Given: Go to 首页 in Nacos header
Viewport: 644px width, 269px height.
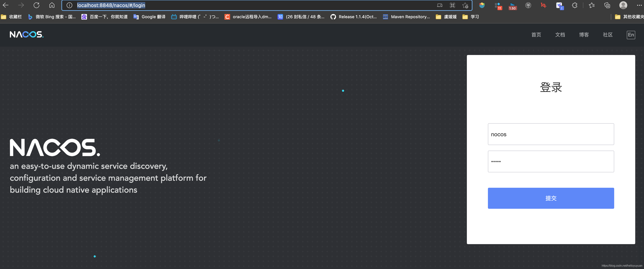Looking at the screenshot, I should pos(536,35).
